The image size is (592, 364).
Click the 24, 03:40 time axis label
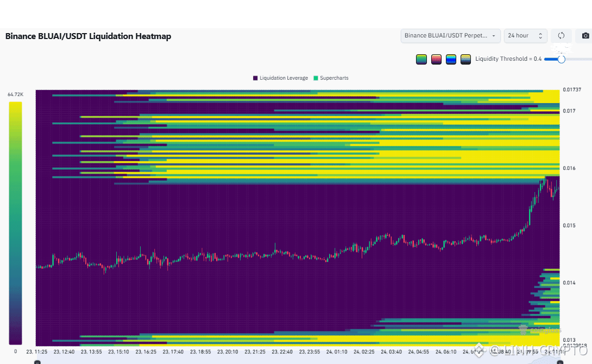(391, 352)
